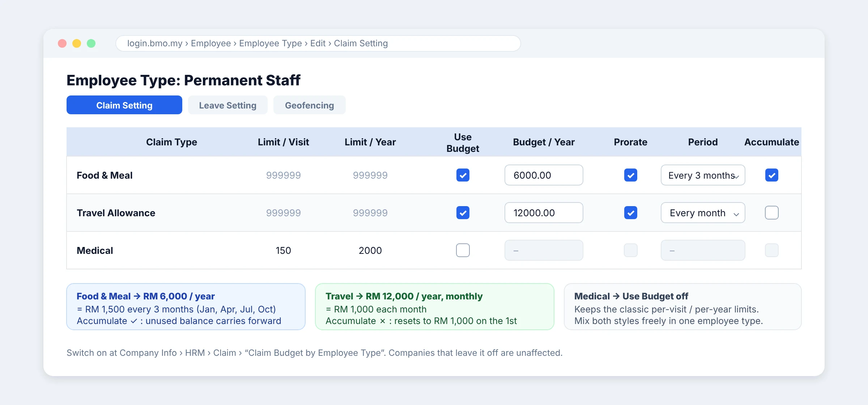Edit the 6000.00 Budget / Year field
The height and width of the screenshot is (405, 868).
point(544,175)
